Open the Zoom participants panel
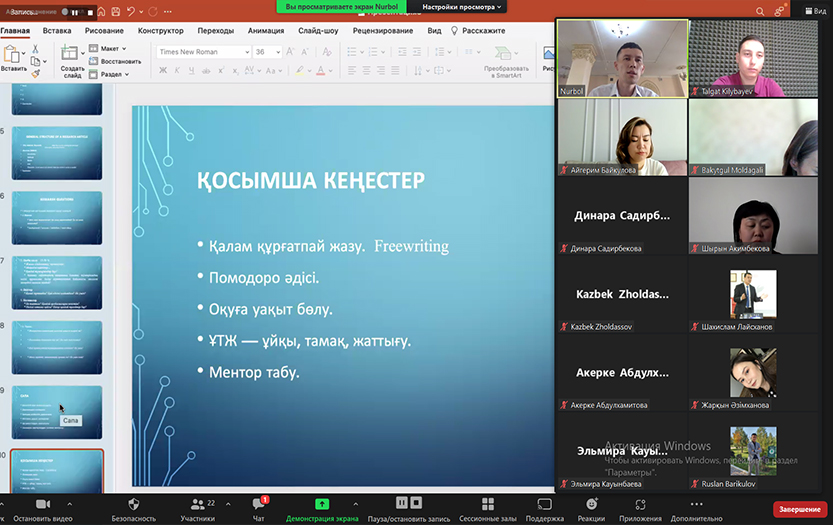 (197, 505)
